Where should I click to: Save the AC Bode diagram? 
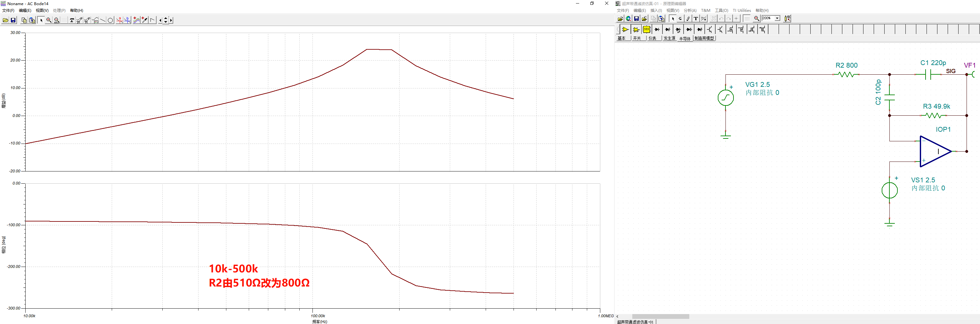pos(13,20)
